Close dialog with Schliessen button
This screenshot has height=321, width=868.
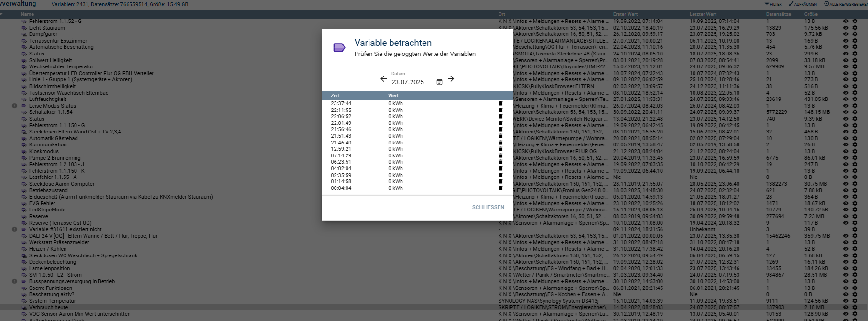tap(488, 207)
